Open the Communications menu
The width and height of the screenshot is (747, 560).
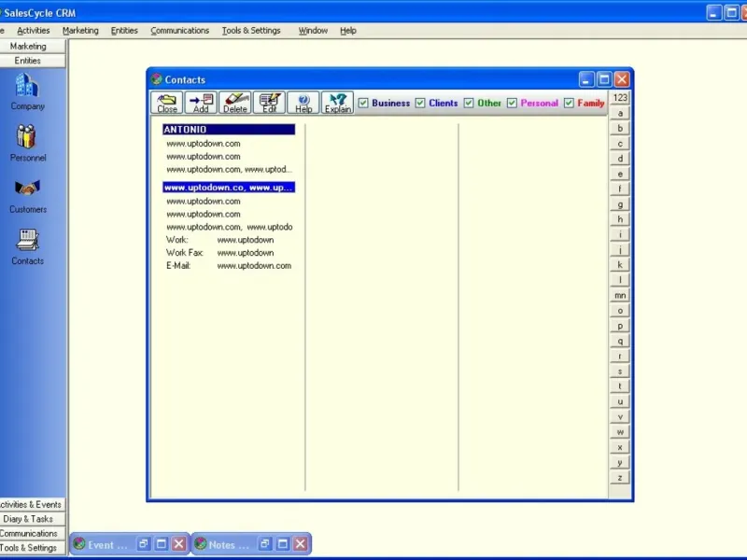pyautogui.click(x=179, y=31)
